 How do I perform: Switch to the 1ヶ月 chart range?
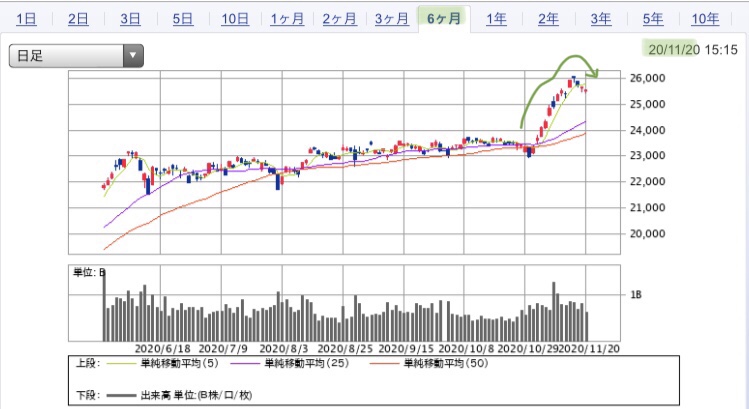(x=287, y=19)
